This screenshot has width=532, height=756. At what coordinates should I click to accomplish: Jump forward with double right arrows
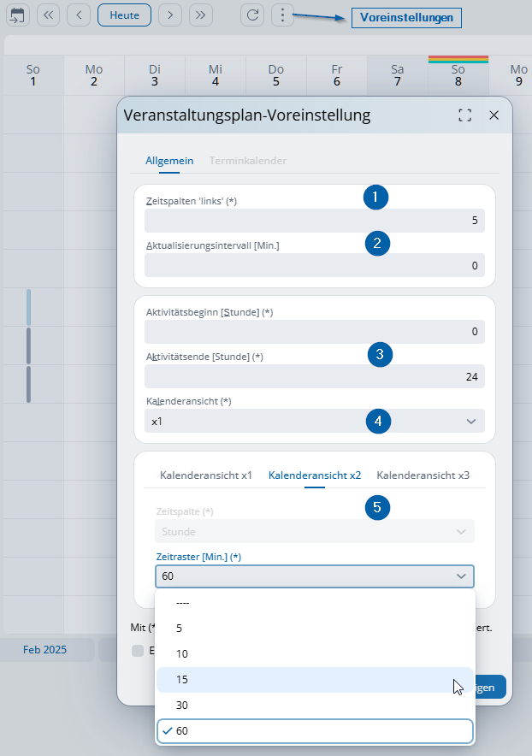click(x=201, y=15)
